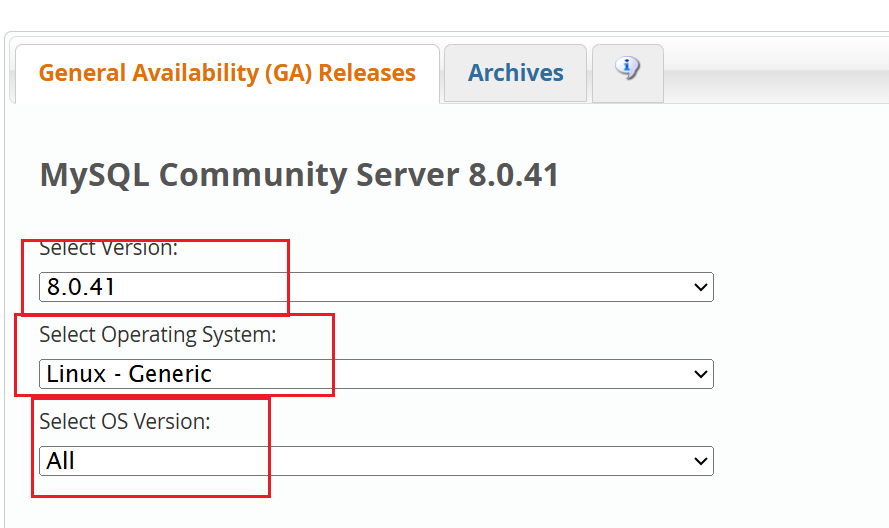Click the chevron arrow on the Linux - Generic selector
Image resolution: width=889 pixels, height=528 pixels.
[701, 374]
